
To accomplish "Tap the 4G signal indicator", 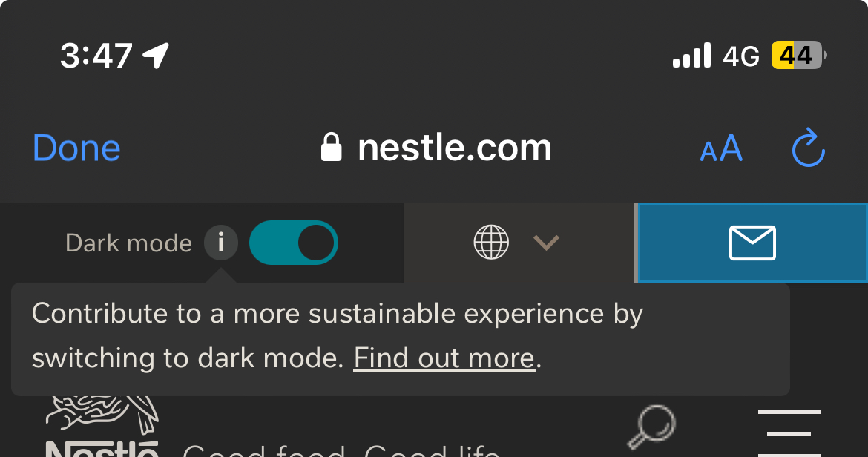I will click(740, 56).
